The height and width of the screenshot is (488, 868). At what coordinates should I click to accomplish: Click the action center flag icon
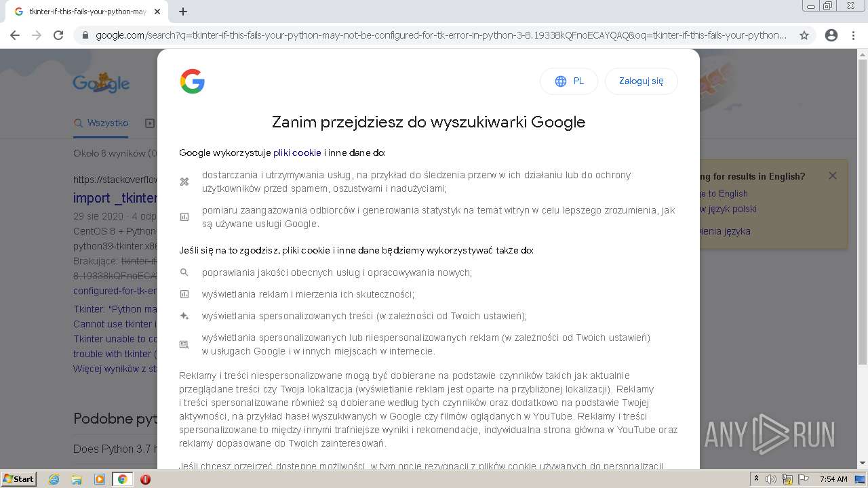coord(803,479)
